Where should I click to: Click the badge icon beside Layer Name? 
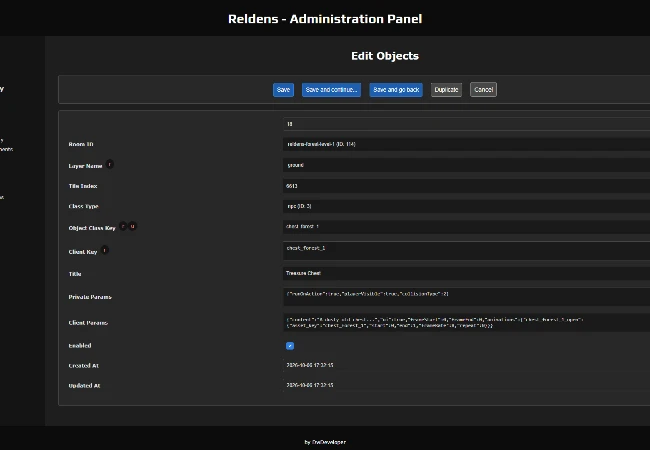(x=109, y=165)
